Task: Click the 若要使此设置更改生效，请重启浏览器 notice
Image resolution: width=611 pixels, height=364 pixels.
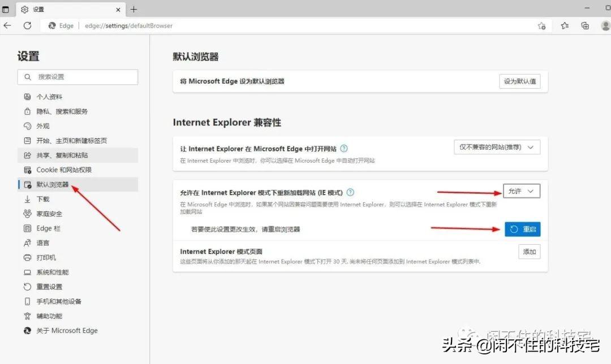Action: [246, 229]
